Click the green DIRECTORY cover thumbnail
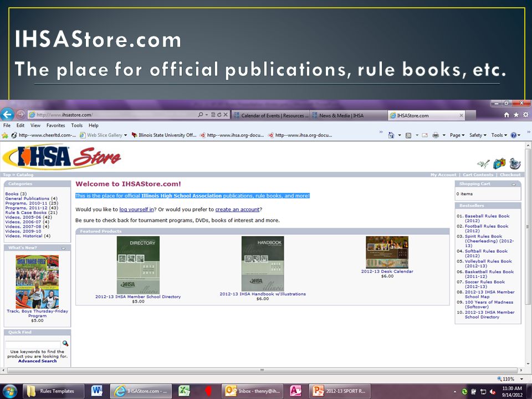Image resolution: width=532 pixels, height=399 pixels. pos(138,265)
